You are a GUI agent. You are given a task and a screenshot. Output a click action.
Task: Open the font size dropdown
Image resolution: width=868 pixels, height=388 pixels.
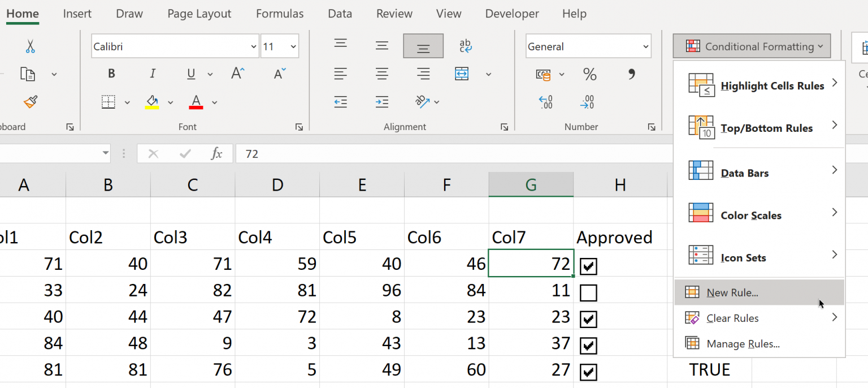click(x=293, y=46)
